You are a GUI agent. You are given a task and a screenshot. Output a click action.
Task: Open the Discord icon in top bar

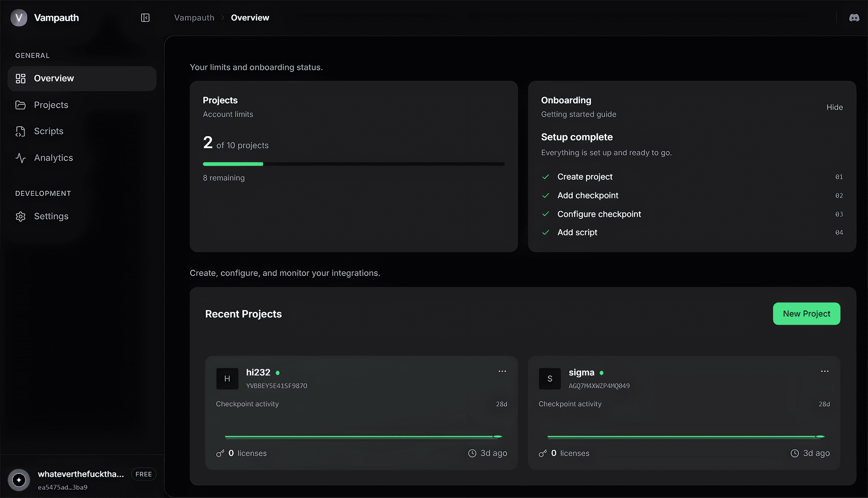coord(854,18)
